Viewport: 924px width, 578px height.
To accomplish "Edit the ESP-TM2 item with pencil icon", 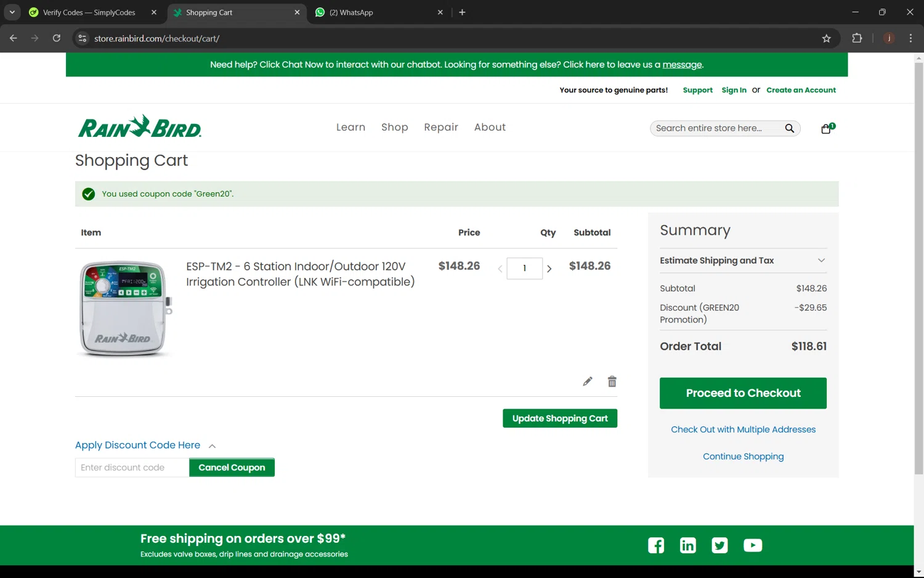I will coord(588,381).
